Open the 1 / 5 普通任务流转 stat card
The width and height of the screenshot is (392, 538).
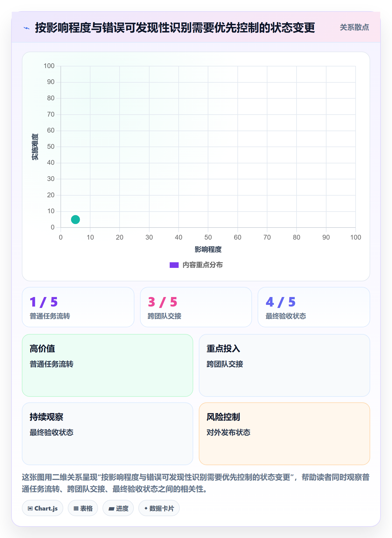coord(78,307)
